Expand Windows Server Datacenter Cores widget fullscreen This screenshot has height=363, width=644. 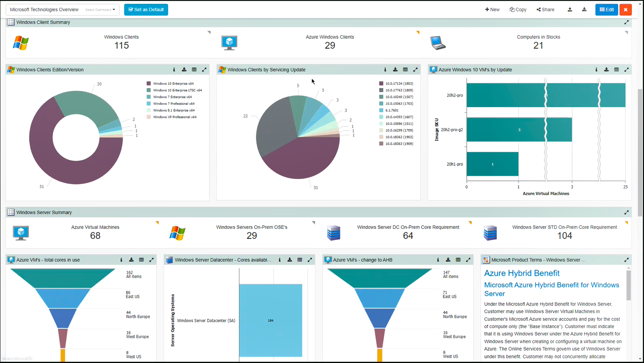(310, 260)
